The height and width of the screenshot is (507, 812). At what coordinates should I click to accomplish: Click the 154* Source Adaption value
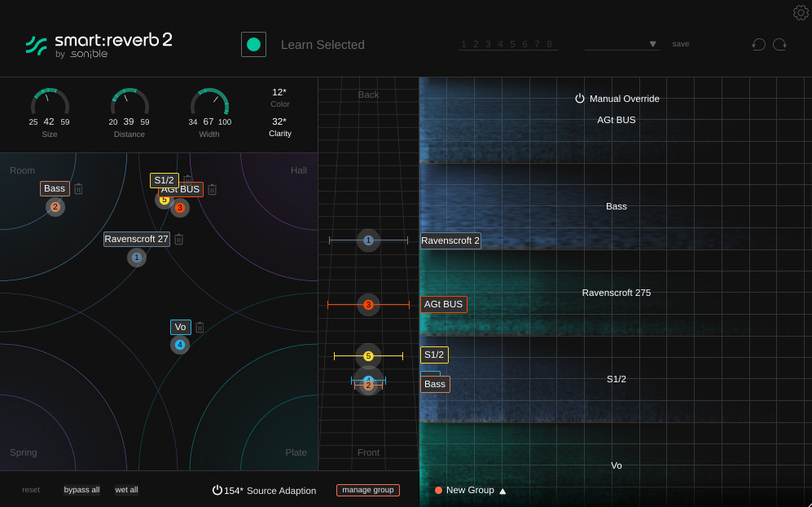coord(234,491)
